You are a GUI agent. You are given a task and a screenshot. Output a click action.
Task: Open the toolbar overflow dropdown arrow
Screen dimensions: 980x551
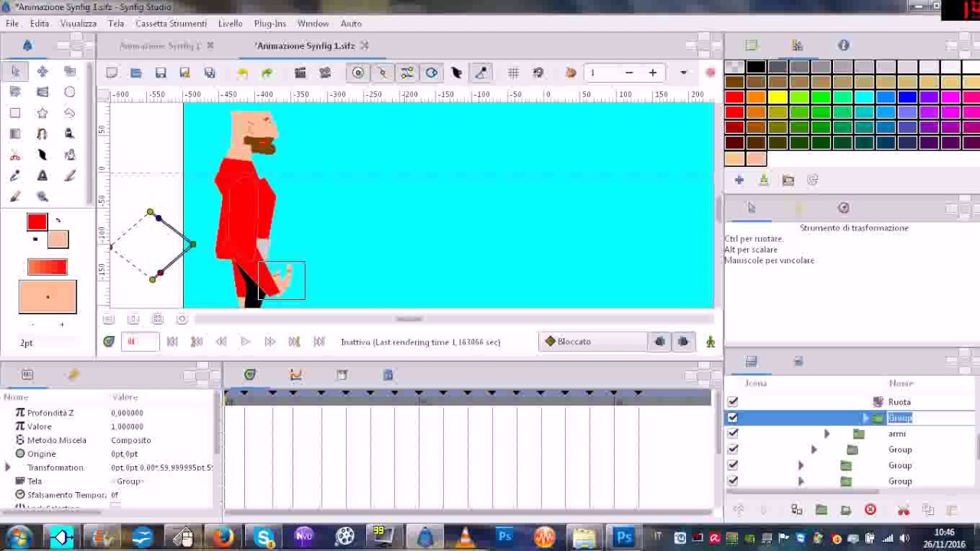point(683,73)
